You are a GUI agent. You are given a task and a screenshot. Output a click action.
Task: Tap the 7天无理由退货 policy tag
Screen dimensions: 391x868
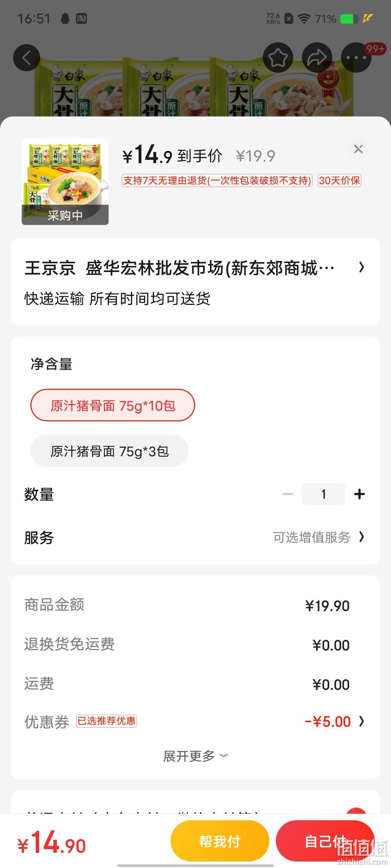click(x=217, y=180)
